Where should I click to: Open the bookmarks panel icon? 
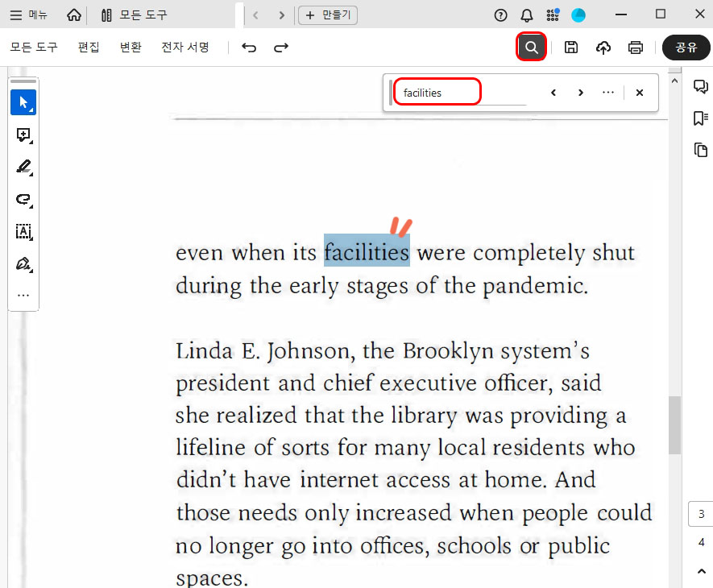[x=701, y=118]
